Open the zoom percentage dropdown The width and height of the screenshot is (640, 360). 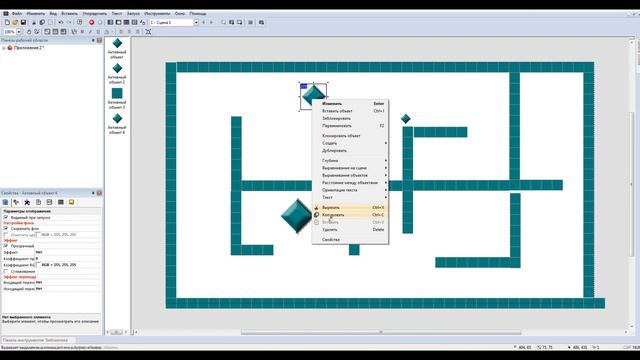point(19,31)
